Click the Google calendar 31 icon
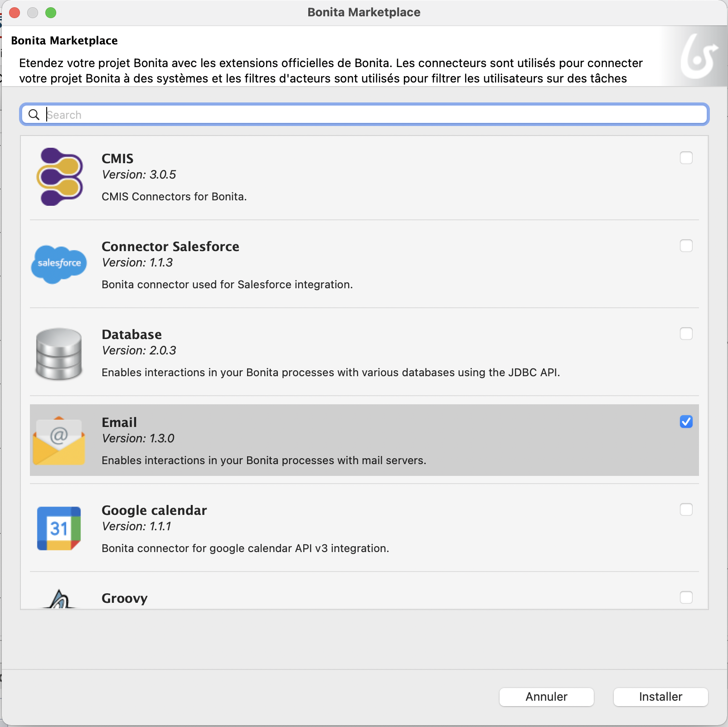 [59, 528]
